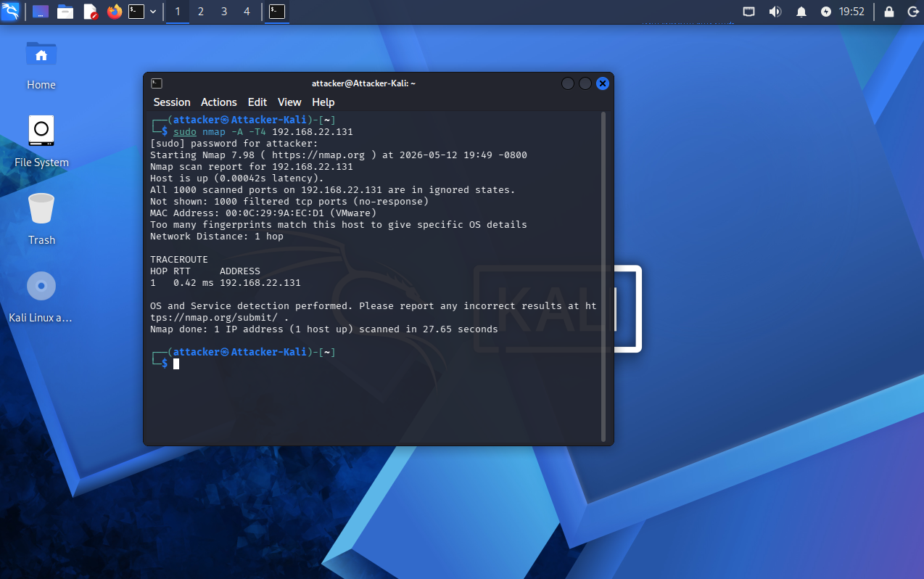Click the terminal vertical scrollbar
Image resolution: width=924 pixels, height=579 pixels.
(x=603, y=276)
